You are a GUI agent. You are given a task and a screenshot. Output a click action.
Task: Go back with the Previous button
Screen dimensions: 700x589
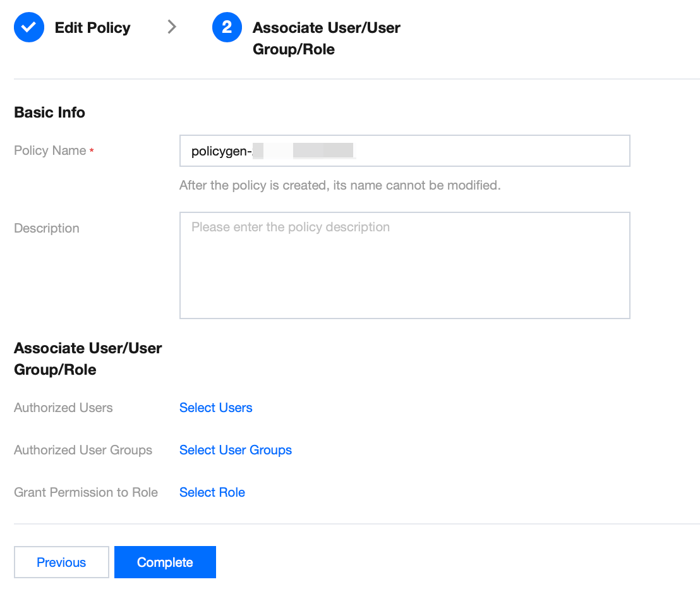click(x=61, y=562)
